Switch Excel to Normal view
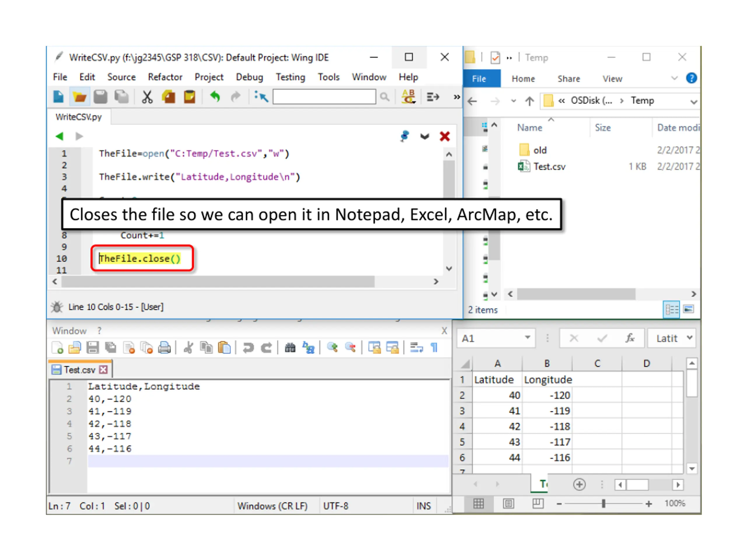 coord(479,504)
